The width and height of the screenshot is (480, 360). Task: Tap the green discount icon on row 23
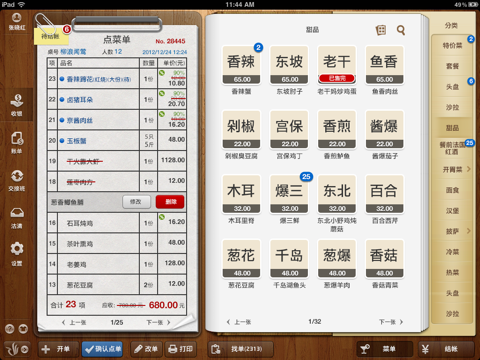(162, 73)
